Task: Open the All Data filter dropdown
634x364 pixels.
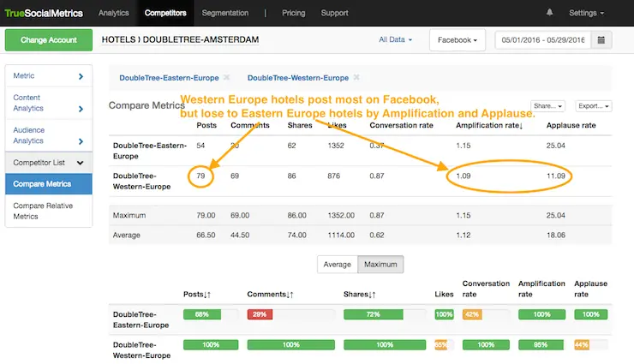Action: (395, 40)
